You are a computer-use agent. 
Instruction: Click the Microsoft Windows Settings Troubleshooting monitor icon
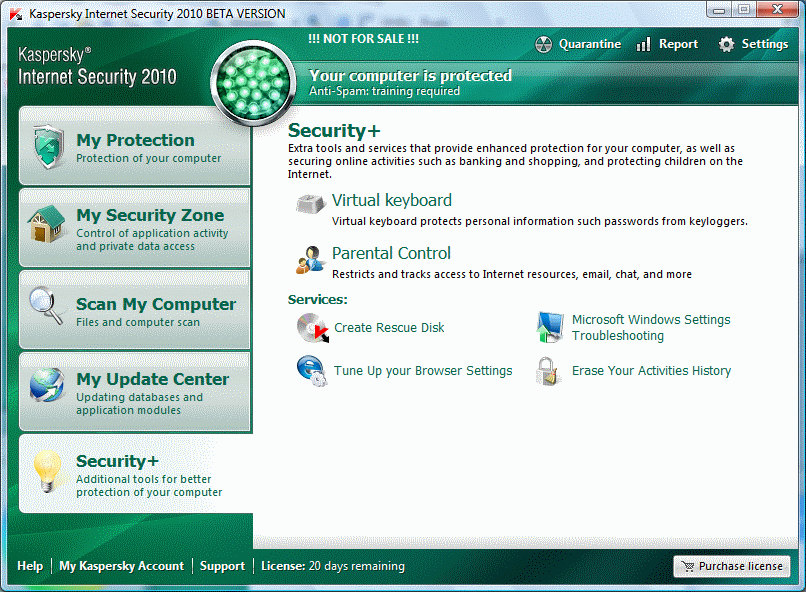(x=550, y=327)
